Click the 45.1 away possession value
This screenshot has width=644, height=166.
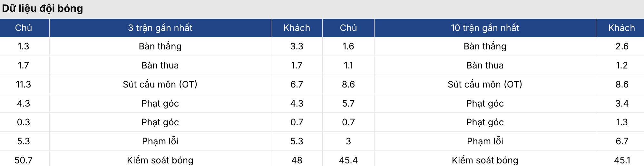pyautogui.click(x=621, y=160)
